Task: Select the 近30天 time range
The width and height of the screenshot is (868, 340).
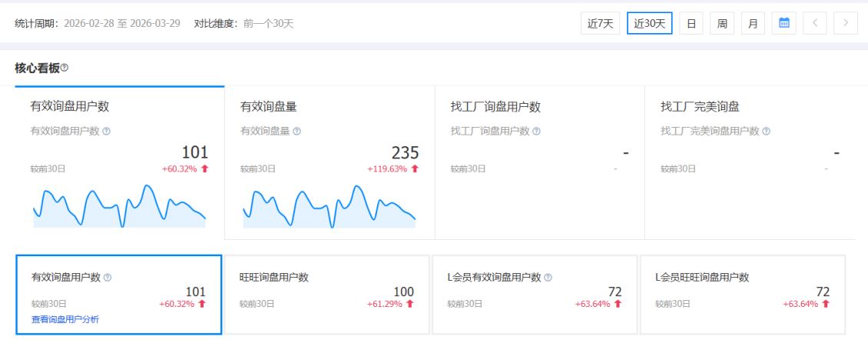Action: [650, 23]
